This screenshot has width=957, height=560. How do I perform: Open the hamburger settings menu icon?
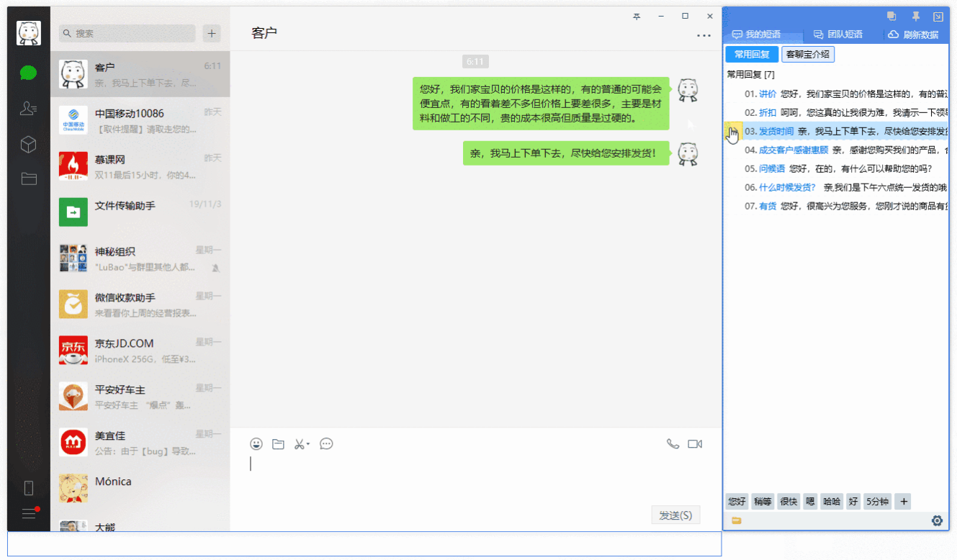pyautogui.click(x=29, y=513)
